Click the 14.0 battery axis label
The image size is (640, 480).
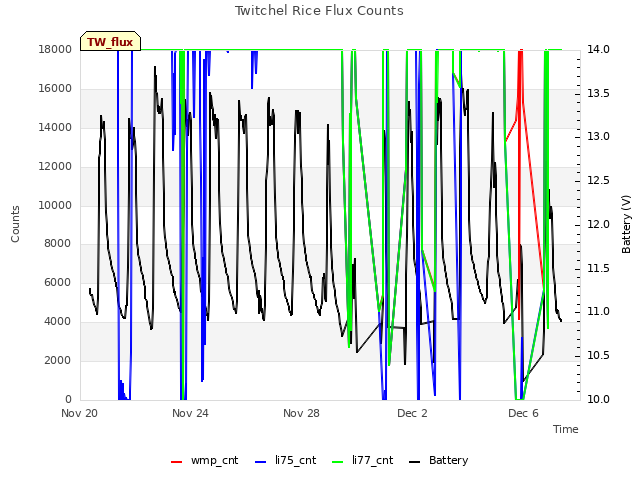click(598, 49)
